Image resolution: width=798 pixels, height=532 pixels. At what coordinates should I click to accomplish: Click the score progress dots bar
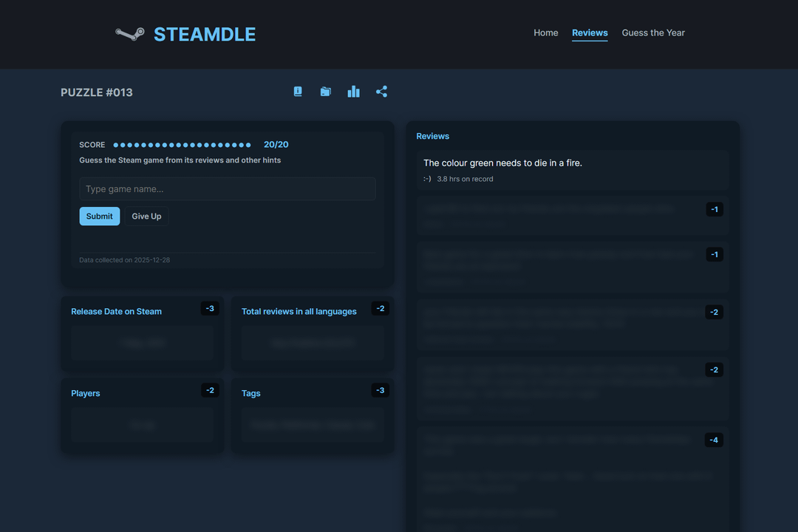[182, 145]
